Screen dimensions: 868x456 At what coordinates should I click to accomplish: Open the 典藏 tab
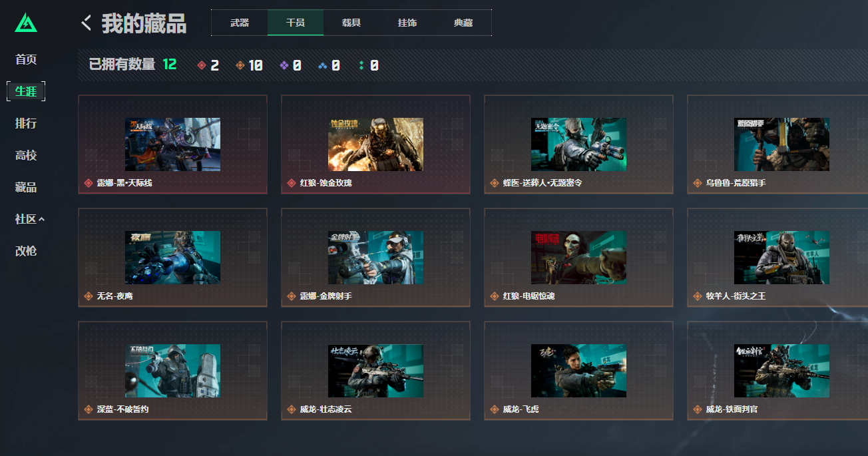click(x=463, y=23)
